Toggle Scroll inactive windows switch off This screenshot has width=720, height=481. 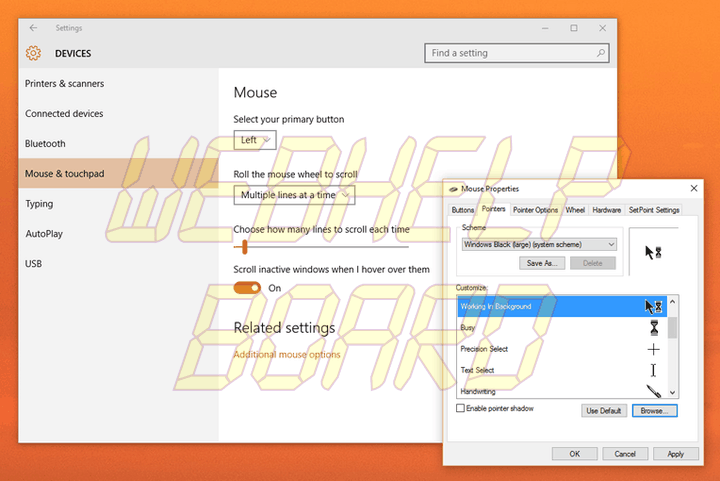pyautogui.click(x=247, y=288)
